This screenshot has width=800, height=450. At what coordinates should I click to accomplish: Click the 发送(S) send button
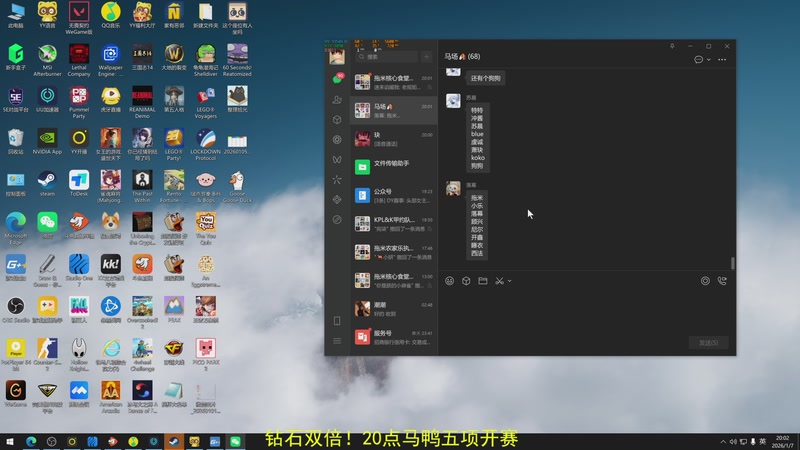tap(708, 343)
